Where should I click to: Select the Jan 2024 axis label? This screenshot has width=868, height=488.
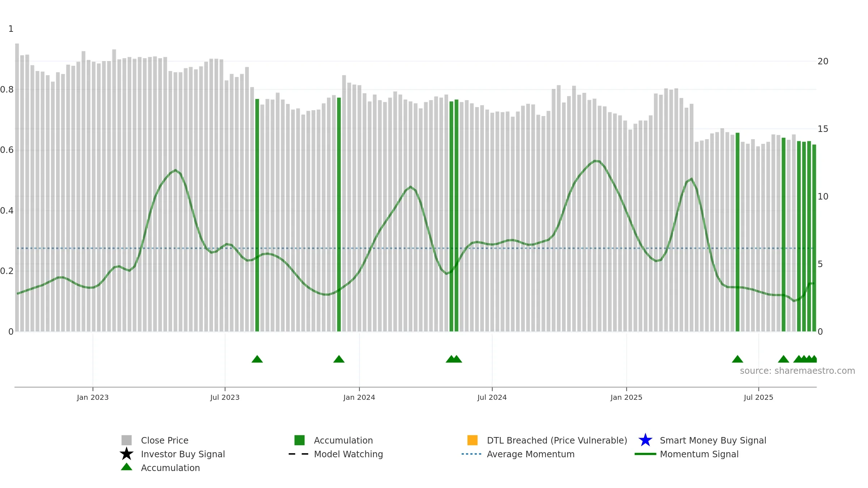[x=359, y=398]
